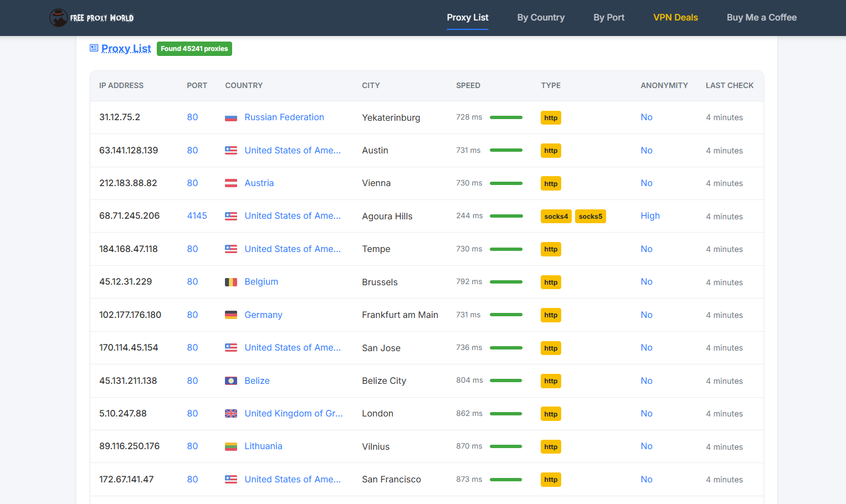Open the Russian Federation country link
The width and height of the screenshot is (846, 504).
(x=284, y=117)
